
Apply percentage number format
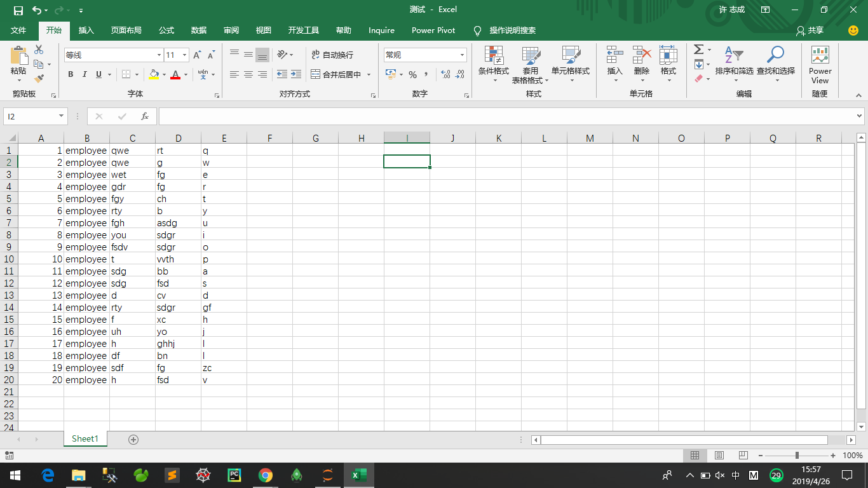(412, 74)
